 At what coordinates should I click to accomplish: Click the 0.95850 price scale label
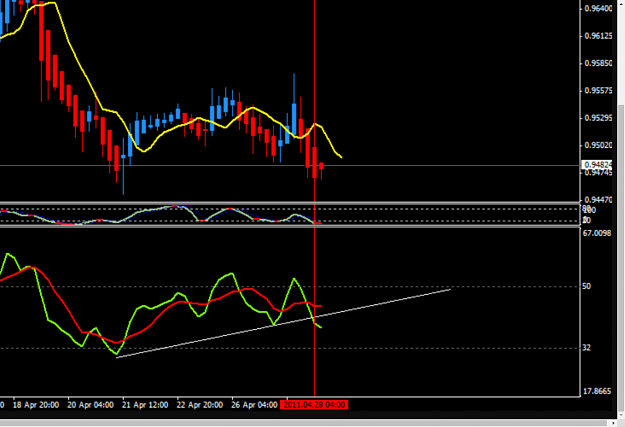click(x=598, y=63)
